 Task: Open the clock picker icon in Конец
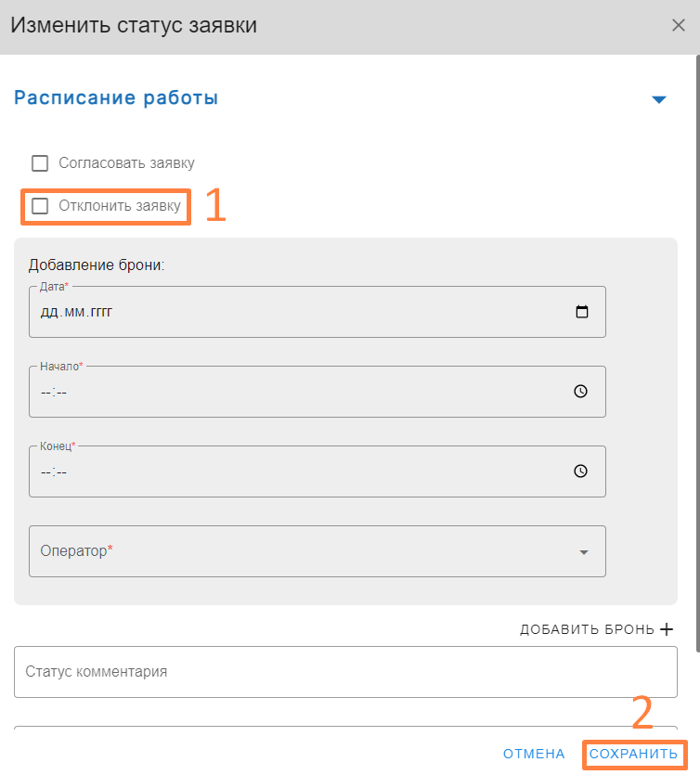580,471
